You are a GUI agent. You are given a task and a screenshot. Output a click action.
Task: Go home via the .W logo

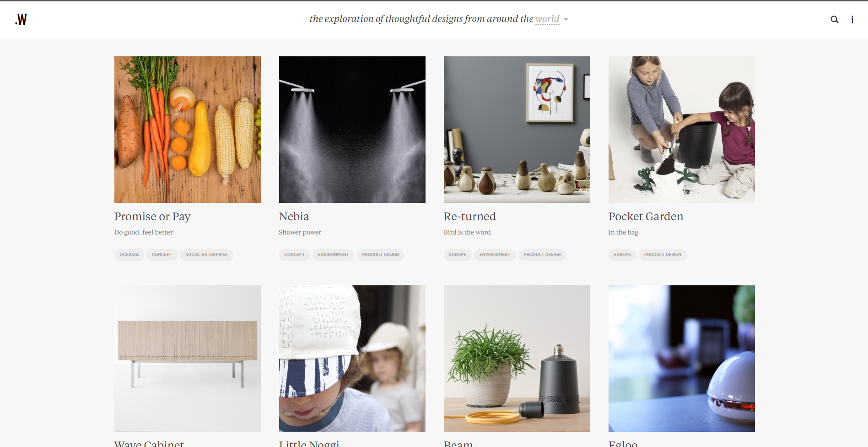coord(21,19)
